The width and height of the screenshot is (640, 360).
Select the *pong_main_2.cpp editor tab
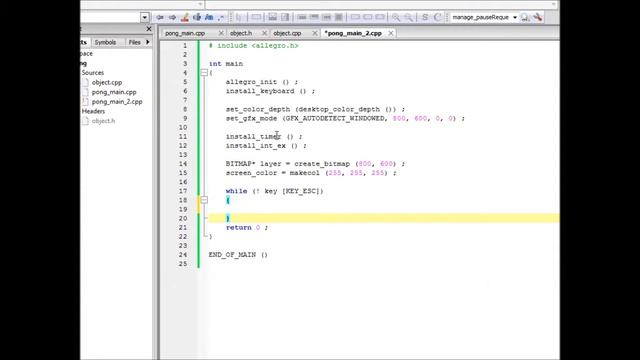tap(353, 33)
